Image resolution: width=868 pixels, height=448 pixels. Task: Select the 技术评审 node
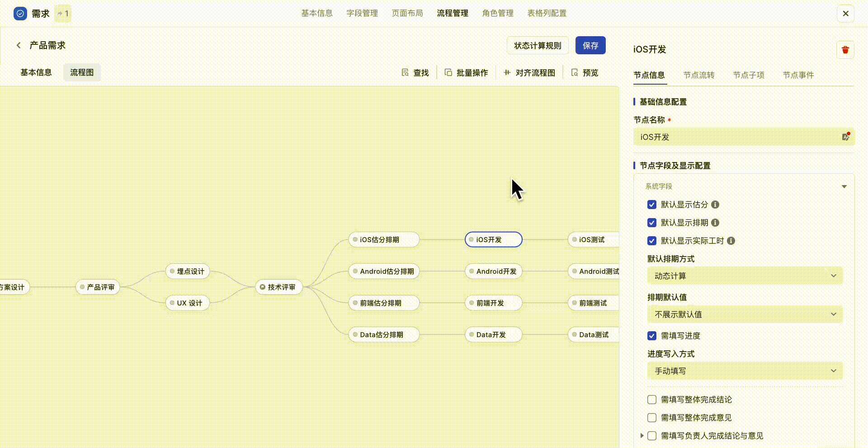point(279,287)
